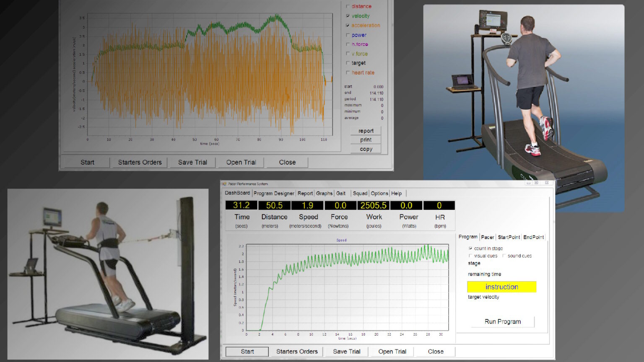Click Starters Orders in Pacer Performance window
This screenshot has height=362, width=644.
tap(297, 352)
